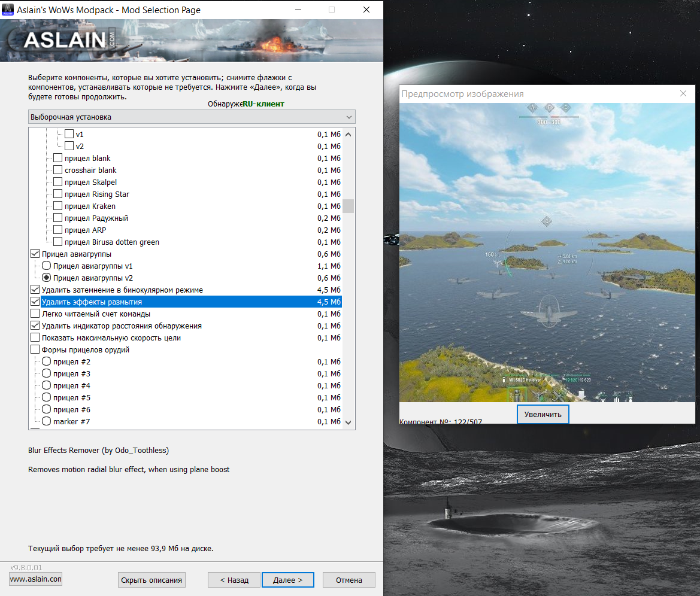Enable 'прицел Birusa dotten green' checkbox

click(57, 242)
